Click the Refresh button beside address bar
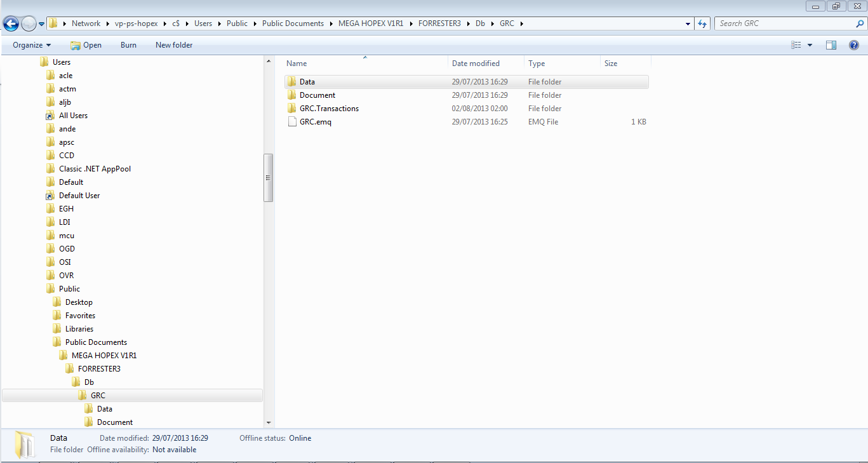The image size is (868, 463). pos(702,23)
